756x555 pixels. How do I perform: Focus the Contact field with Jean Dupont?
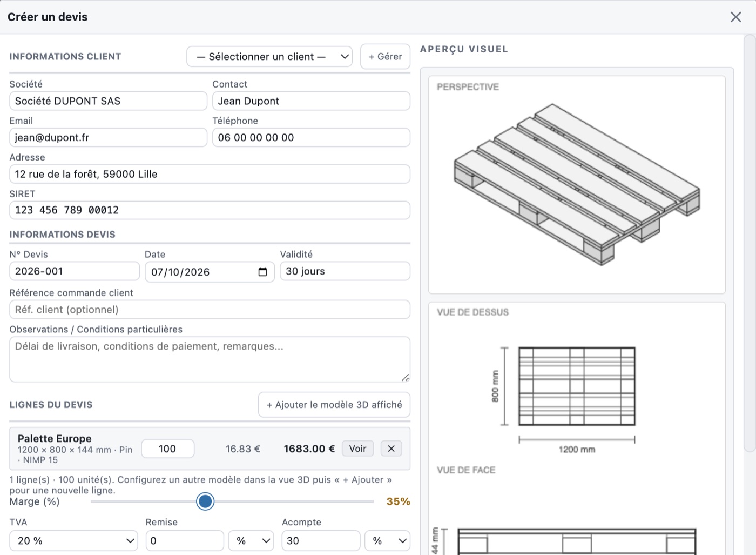311,101
